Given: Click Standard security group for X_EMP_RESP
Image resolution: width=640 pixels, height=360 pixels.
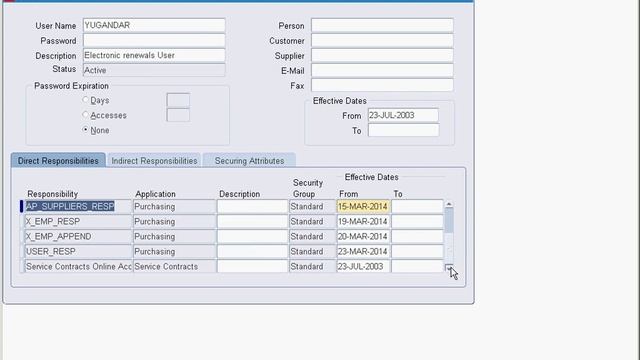Looking at the screenshot, I should pyautogui.click(x=313, y=222).
